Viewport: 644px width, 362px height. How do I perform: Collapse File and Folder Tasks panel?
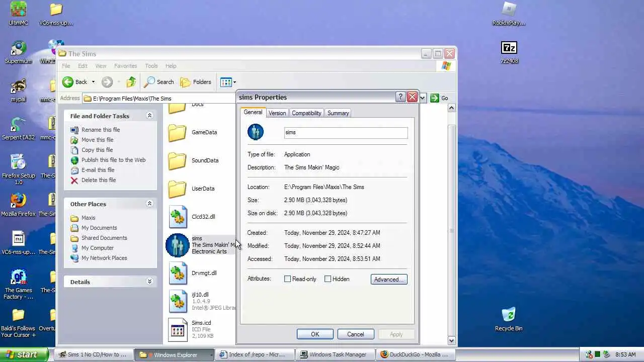pyautogui.click(x=149, y=116)
